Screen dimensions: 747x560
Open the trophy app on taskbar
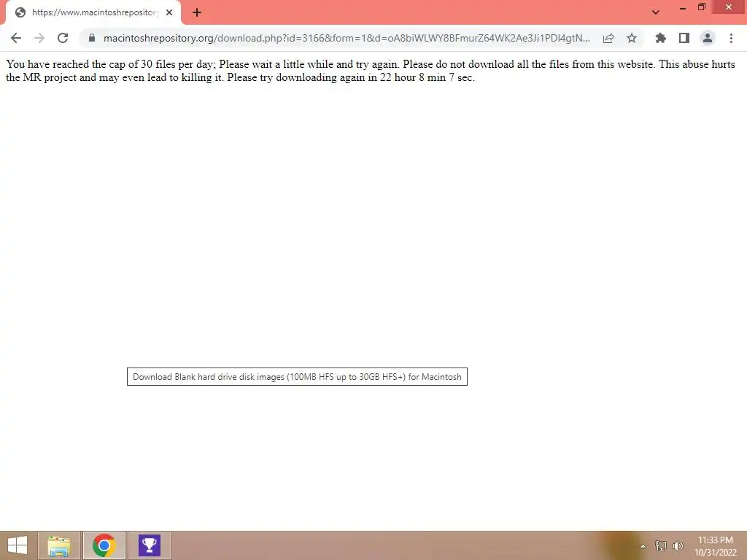tap(149, 545)
